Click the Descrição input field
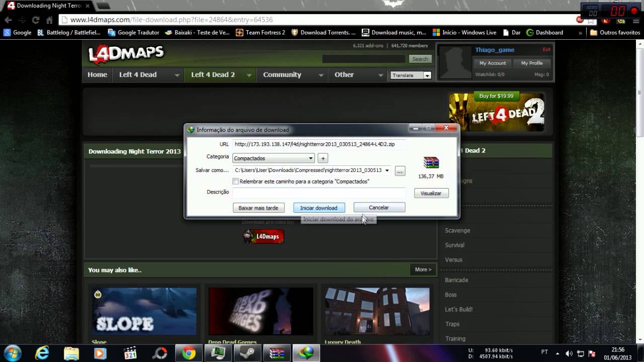The height and width of the screenshot is (362, 644). [x=319, y=193]
